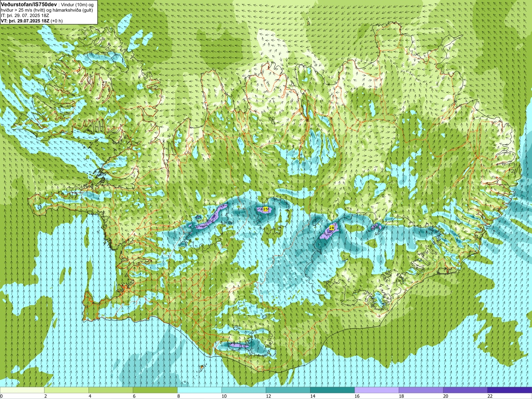Click the legend tick label 16
The width and height of the screenshot is (532, 399).
pyautogui.click(x=357, y=396)
